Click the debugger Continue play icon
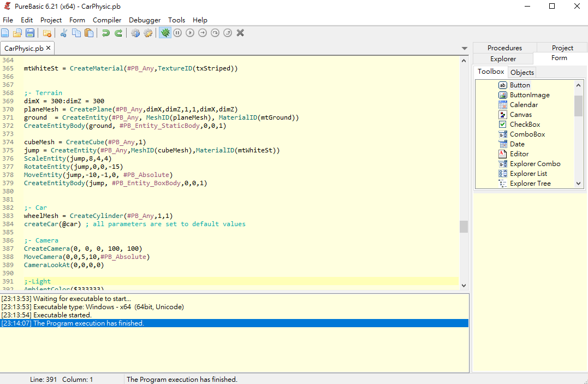The image size is (588, 384). pos(190,33)
